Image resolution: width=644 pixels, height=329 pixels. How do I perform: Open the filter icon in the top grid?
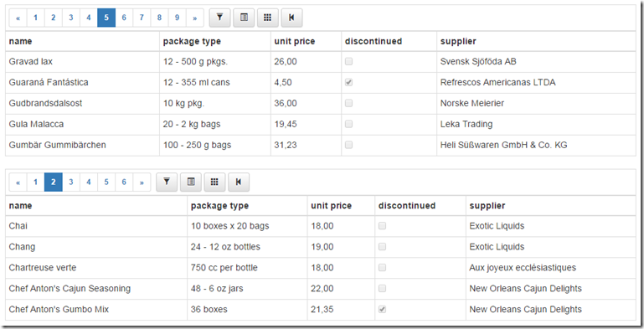[x=219, y=18]
